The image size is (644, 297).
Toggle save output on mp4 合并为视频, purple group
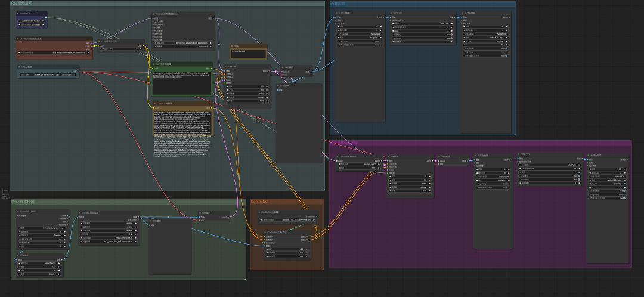606,198
